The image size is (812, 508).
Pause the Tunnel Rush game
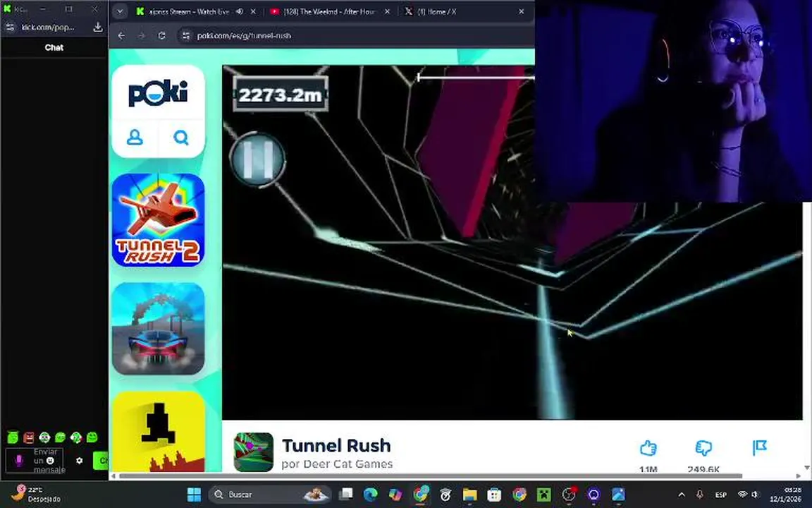pyautogui.click(x=258, y=159)
